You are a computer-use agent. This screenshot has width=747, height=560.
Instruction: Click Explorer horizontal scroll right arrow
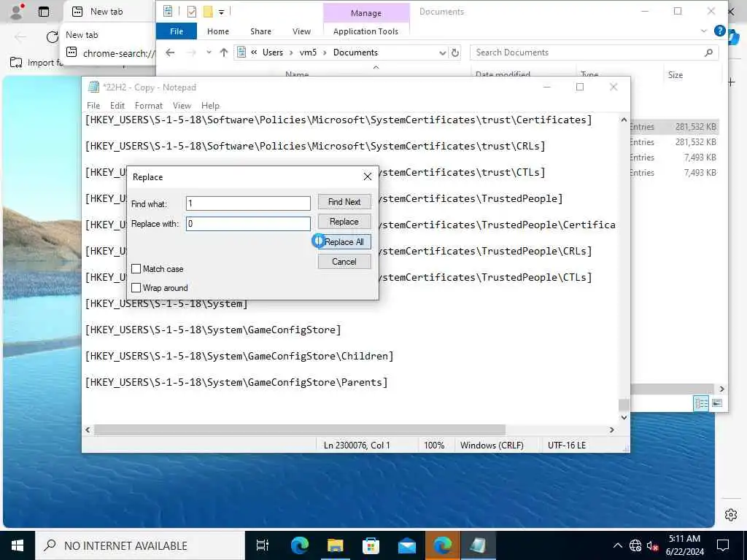tap(721, 389)
